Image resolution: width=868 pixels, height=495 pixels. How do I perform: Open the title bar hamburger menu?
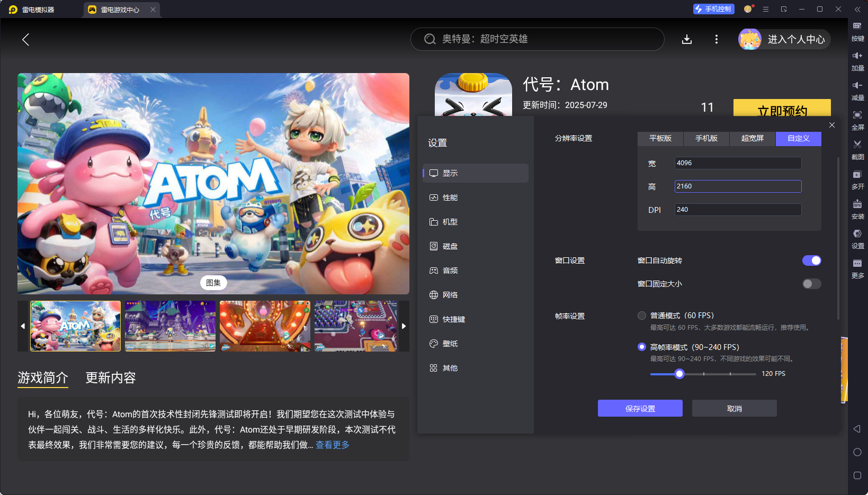point(765,9)
